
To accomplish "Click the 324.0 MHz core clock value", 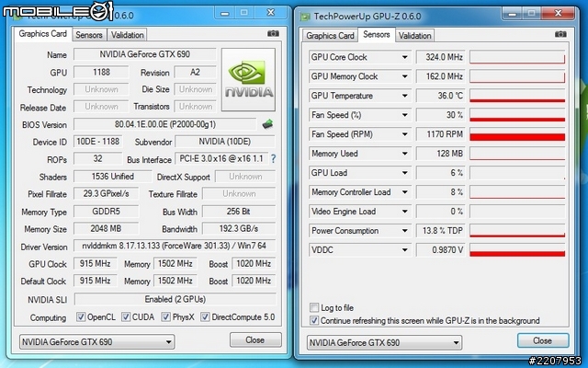I will [x=441, y=57].
